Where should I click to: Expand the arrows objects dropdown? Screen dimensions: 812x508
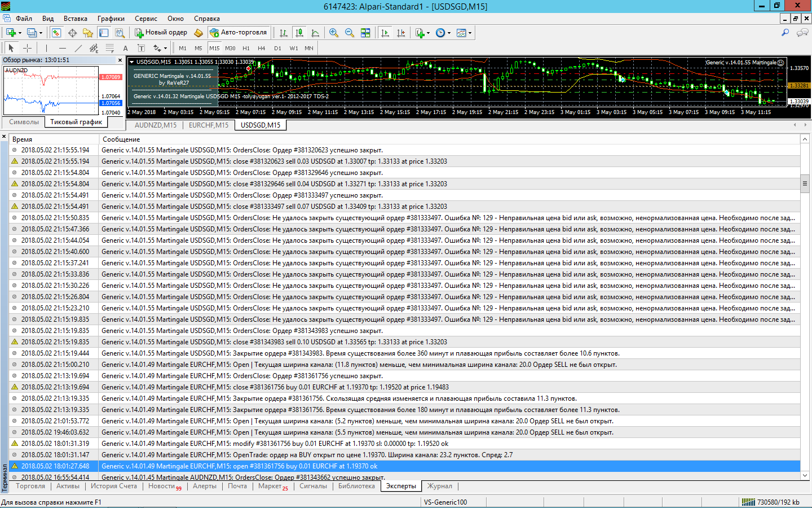(x=166, y=48)
